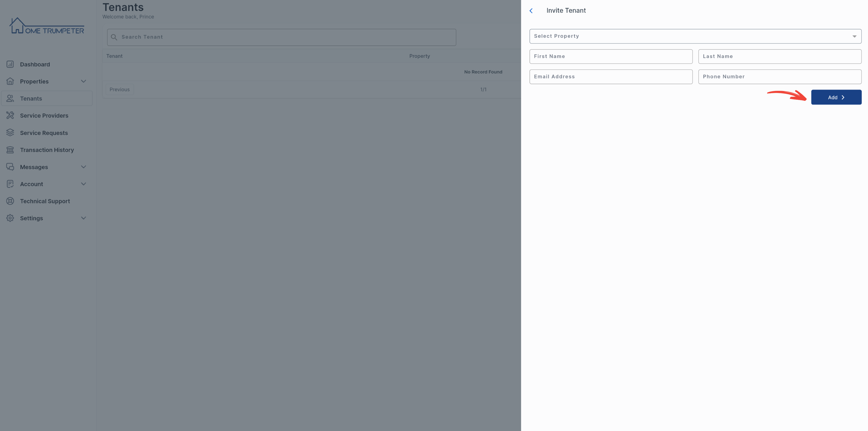Viewport: 868px width, 431px height.
Task: Click the search magnifier icon
Action: (114, 37)
